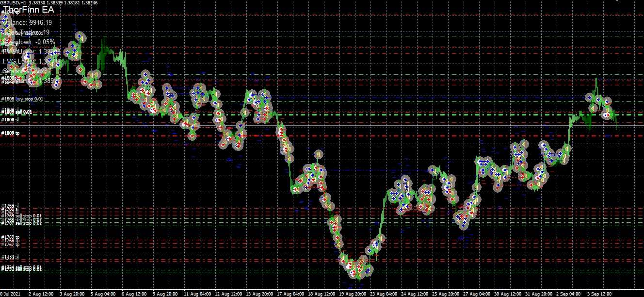Click the #1769 sl order label
The image size is (644, 297).
pyautogui.click(x=10, y=206)
